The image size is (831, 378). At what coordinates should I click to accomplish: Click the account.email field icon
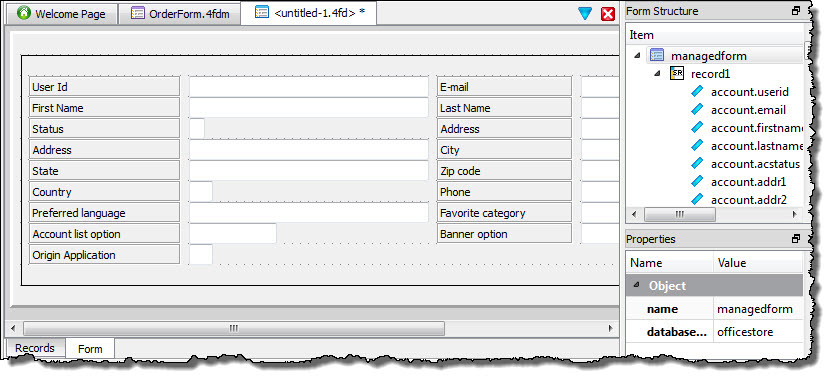(x=697, y=109)
